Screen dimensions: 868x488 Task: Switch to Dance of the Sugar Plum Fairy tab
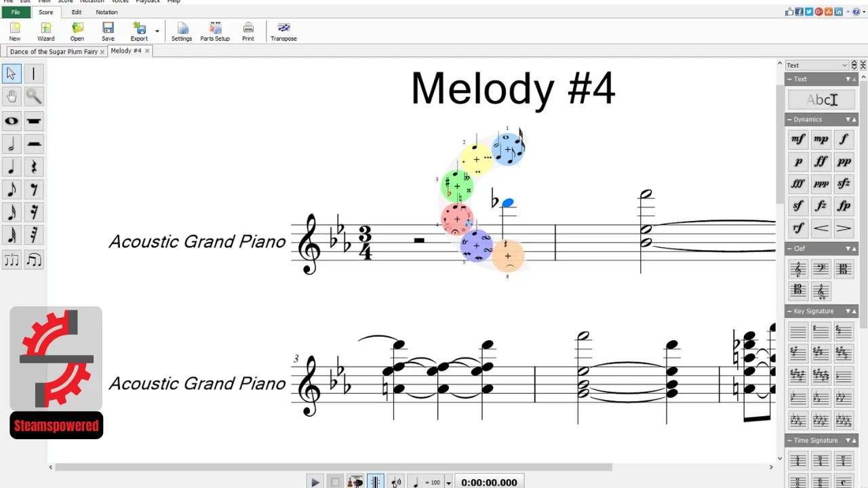click(54, 52)
